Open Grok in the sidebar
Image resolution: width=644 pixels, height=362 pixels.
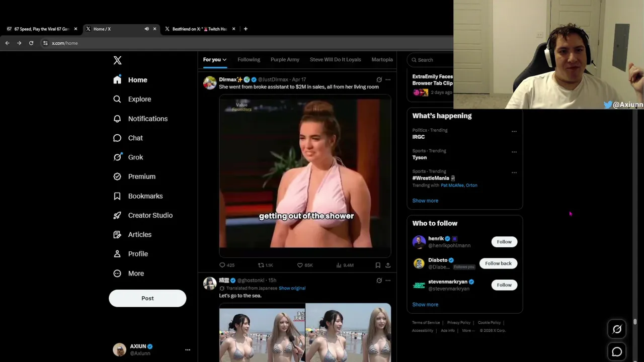[x=128, y=157]
